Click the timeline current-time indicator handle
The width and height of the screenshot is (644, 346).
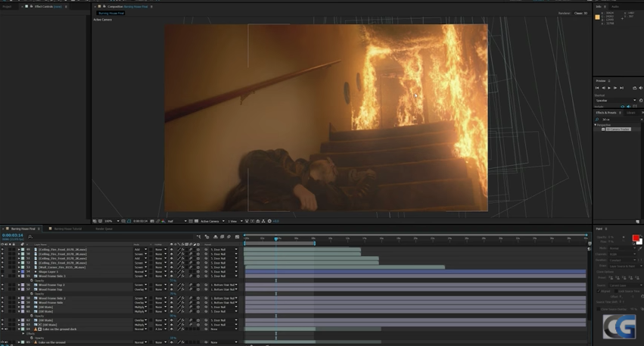pyautogui.click(x=276, y=238)
